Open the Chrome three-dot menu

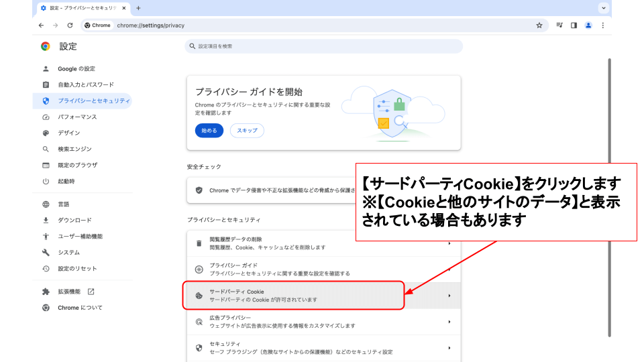point(602,25)
